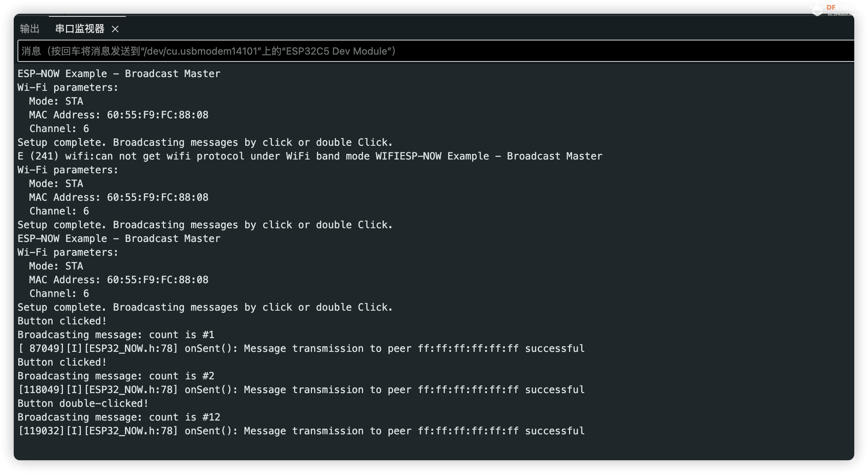Close the 串口监视器 tab with X
868x474 pixels.
coord(115,29)
